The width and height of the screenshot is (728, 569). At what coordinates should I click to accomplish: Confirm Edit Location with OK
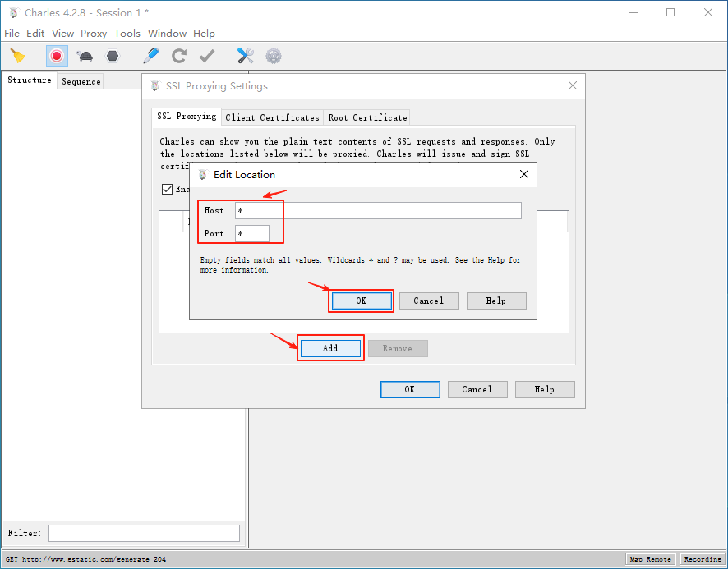362,301
